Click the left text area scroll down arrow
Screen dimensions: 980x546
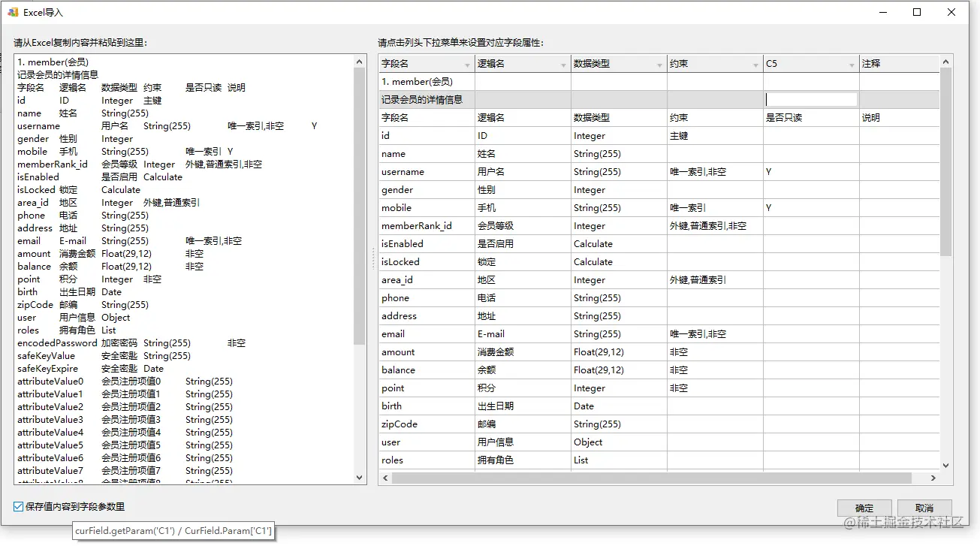(x=360, y=478)
